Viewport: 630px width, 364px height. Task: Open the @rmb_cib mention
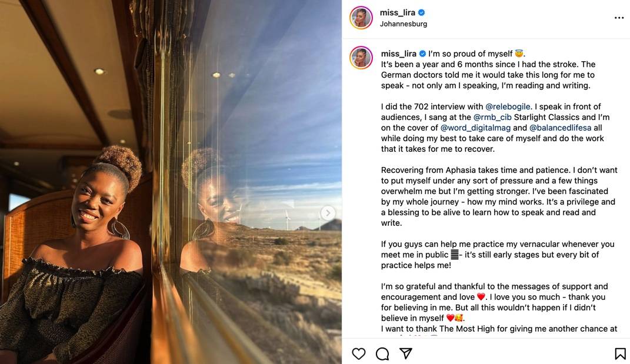(492, 117)
